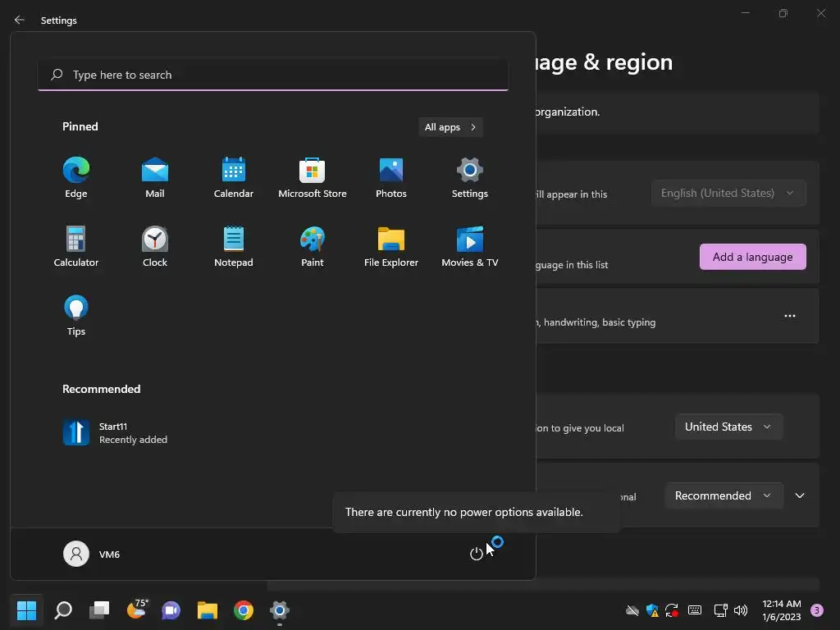
Task: Open recommended Start11 item
Action: point(115,433)
